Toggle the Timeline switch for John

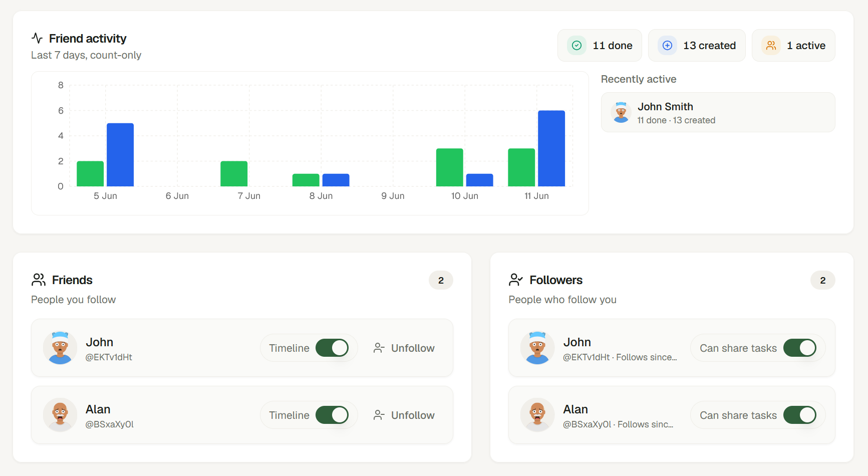332,348
